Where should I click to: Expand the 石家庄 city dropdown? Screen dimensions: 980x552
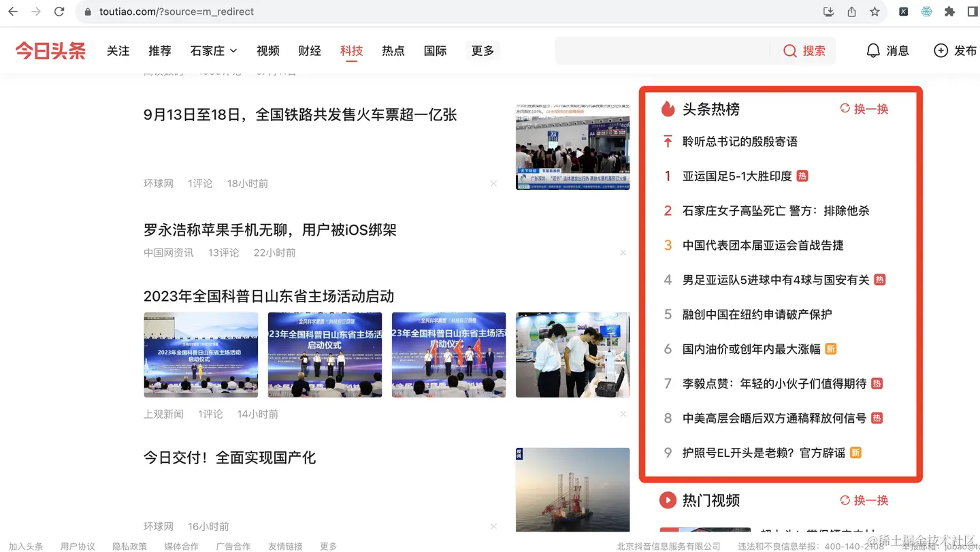(214, 50)
